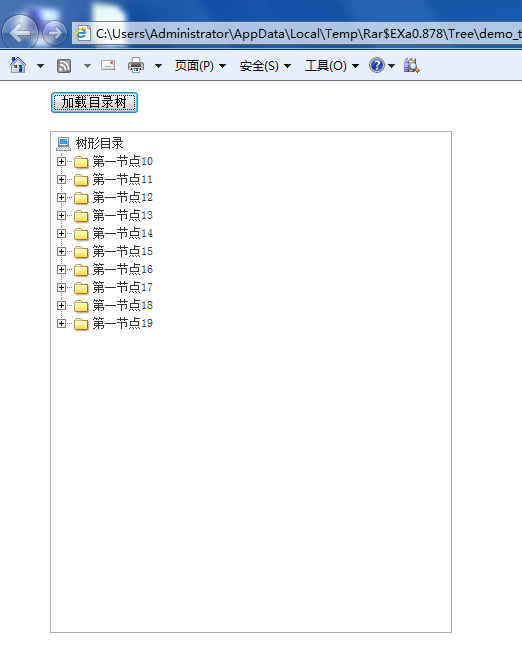The image size is (522, 658).
Task: Select the 第一节点10 label
Action: [123, 162]
